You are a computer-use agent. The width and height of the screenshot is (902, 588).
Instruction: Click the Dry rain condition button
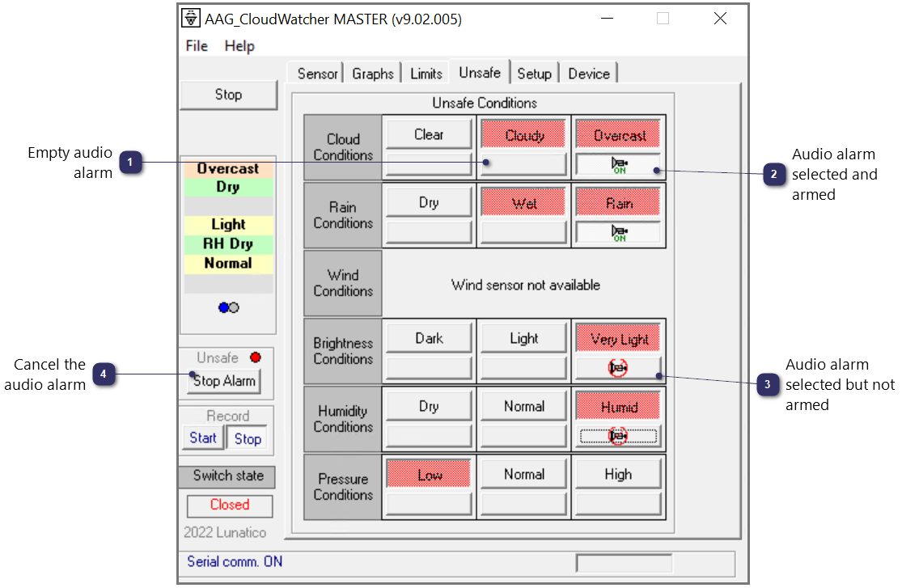pos(429,202)
